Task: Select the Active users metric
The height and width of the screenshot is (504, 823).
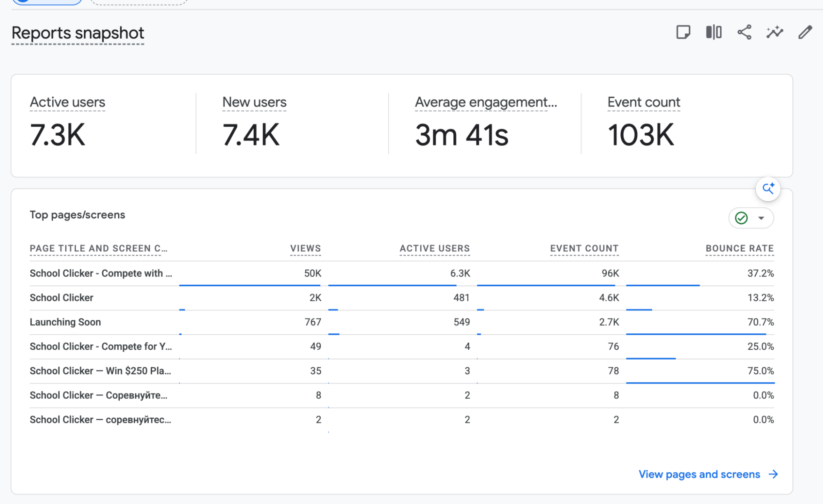Action: tap(68, 102)
